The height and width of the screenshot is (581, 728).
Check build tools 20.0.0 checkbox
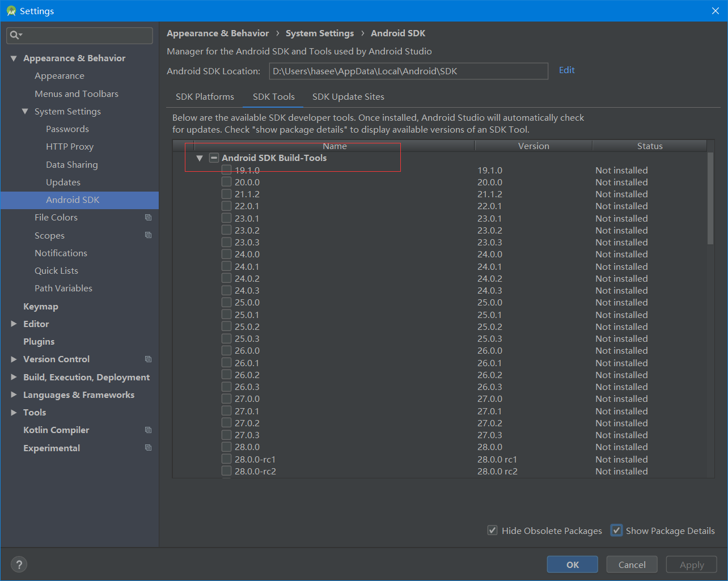tap(226, 182)
